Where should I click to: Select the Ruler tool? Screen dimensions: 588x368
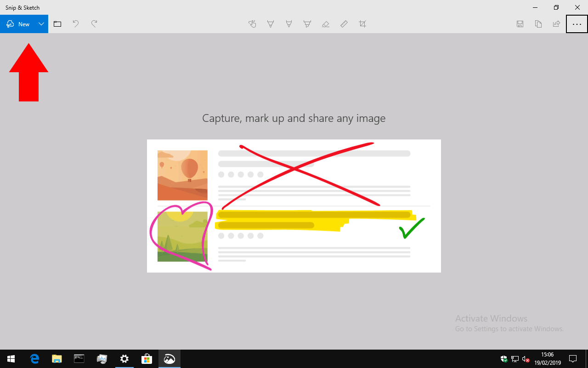(x=344, y=24)
